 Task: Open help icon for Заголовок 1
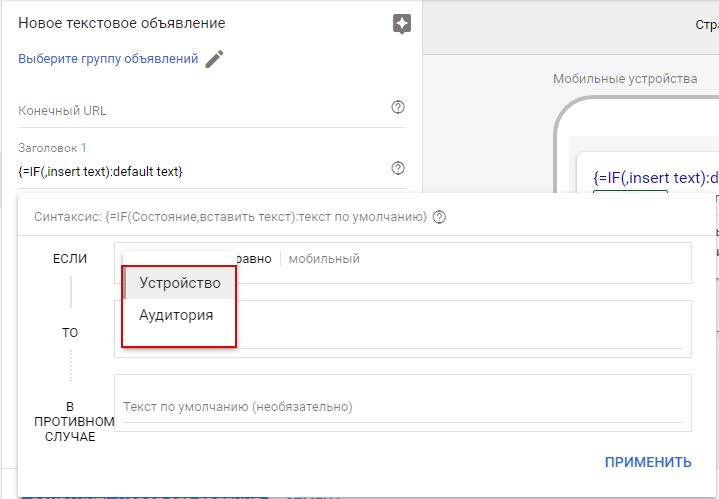(398, 168)
